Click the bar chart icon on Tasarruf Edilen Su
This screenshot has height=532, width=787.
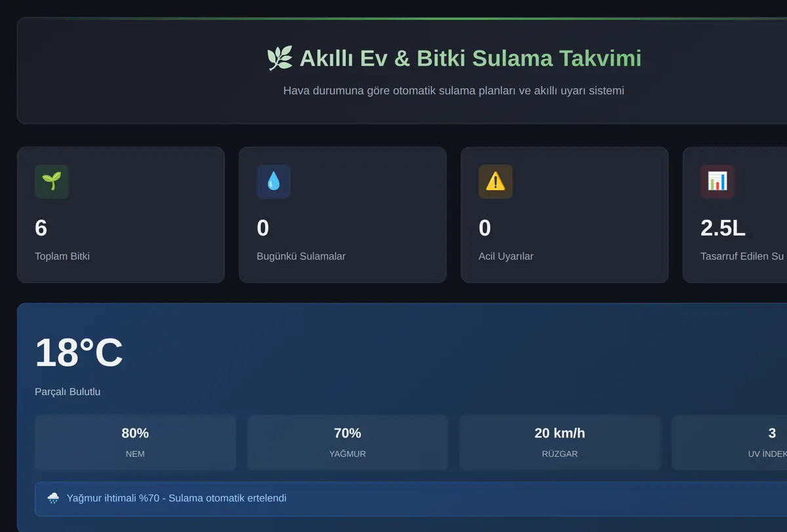click(717, 182)
